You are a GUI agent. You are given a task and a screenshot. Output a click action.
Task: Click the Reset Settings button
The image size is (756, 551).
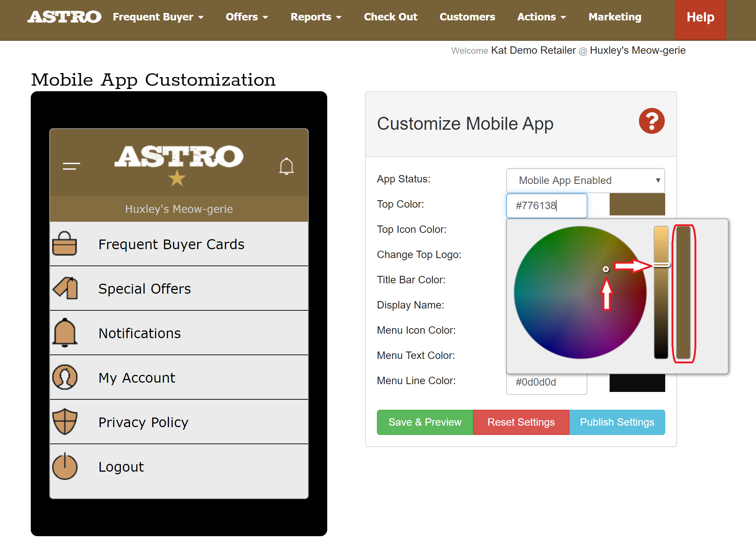(x=521, y=422)
